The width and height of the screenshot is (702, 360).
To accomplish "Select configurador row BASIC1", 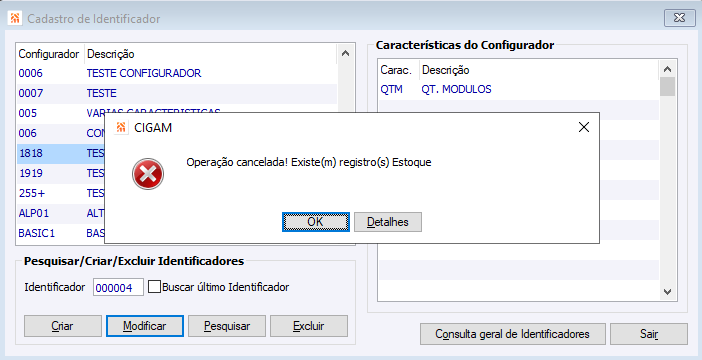I will click(x=60, y=233).
